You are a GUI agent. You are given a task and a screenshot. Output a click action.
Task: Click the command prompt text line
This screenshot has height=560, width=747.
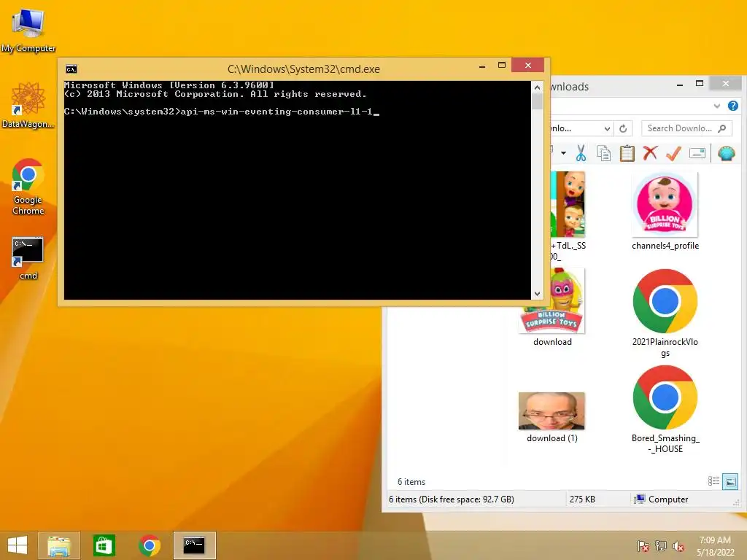coord(222,112)
